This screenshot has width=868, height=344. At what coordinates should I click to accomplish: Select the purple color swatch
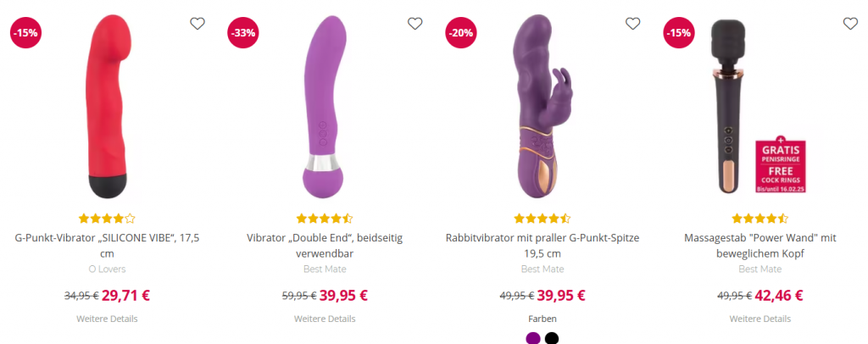click(x=533, y=338)
